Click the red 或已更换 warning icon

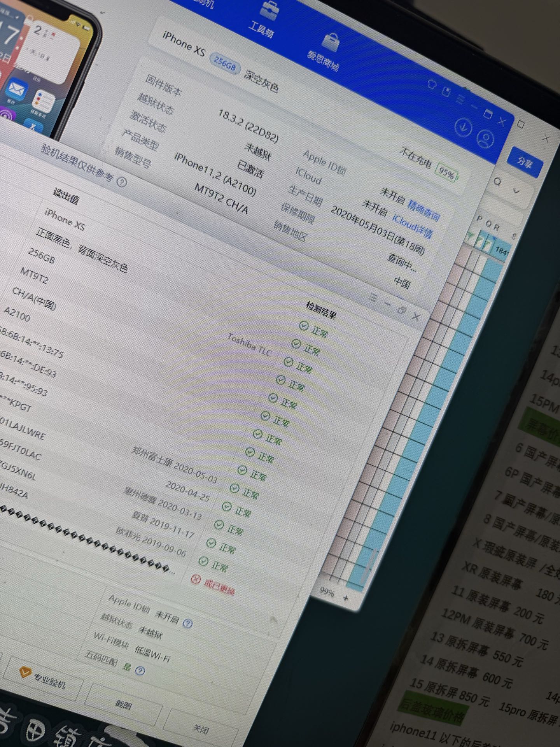pyautogui.click(x=196, y=580)
